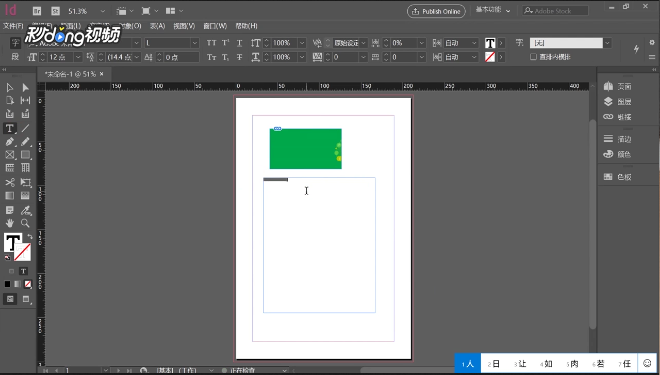Select the Content Placer tool

(x=25, y=114)
